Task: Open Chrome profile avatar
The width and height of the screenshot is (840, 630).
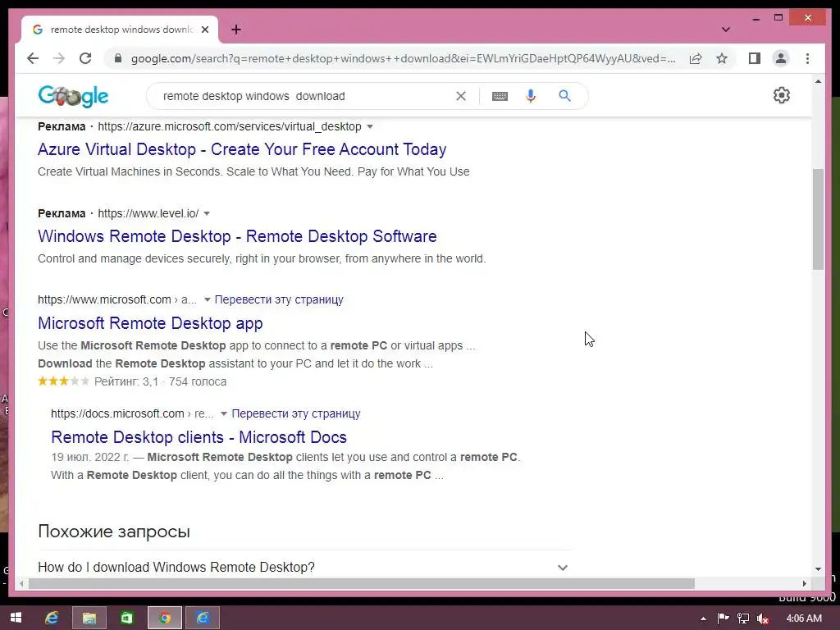Action: pyautogui.click(x=781, y=58)
